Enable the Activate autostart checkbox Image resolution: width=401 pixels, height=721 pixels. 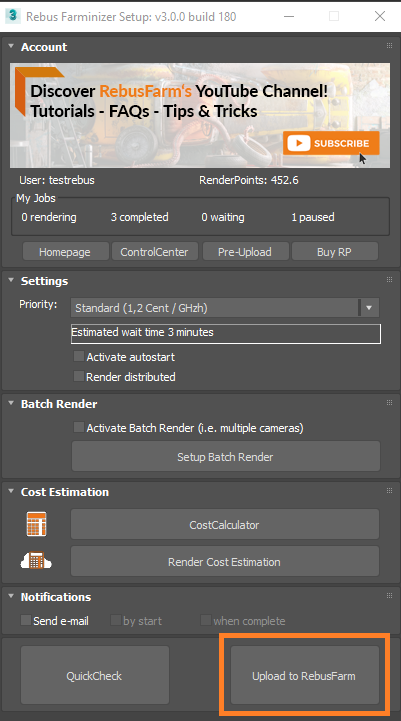pyautogui.click(x=79, y=356)
